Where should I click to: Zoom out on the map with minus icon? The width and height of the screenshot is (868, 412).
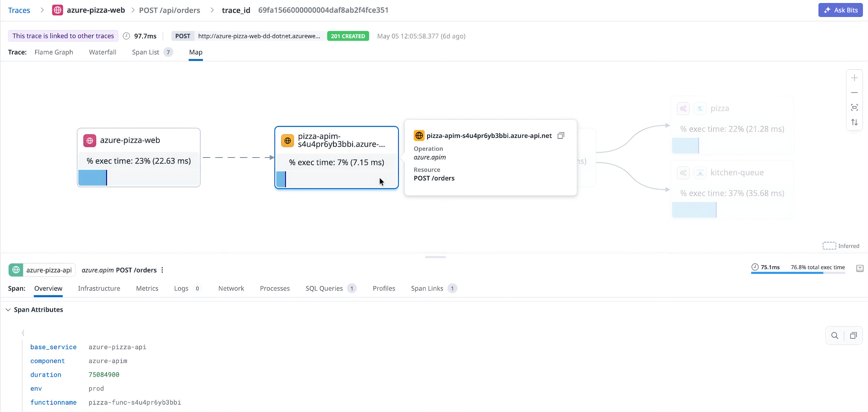click(x=854, y=92)
